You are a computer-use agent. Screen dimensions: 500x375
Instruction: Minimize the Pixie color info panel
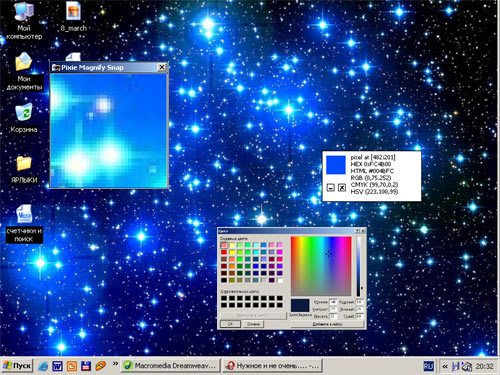pos(330,188)
